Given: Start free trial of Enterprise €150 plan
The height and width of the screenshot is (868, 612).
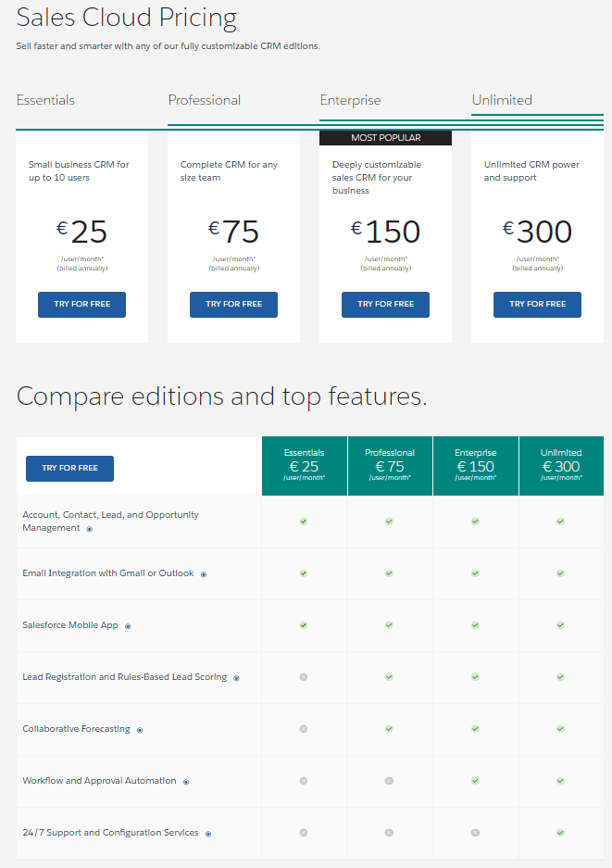Looking at the screenshot, I should coord(386,305).
